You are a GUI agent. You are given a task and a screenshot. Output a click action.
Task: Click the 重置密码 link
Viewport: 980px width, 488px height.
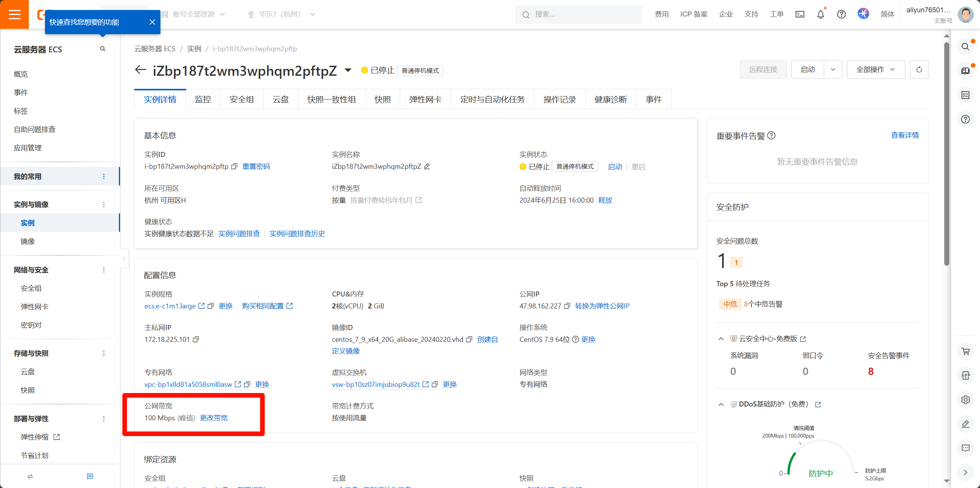point(256,167)
